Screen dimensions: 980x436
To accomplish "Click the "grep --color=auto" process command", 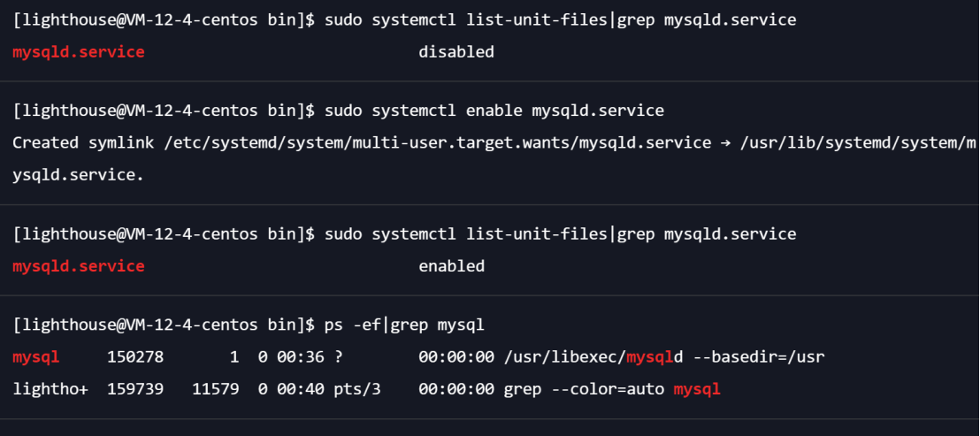I will (x=584, y=389).
